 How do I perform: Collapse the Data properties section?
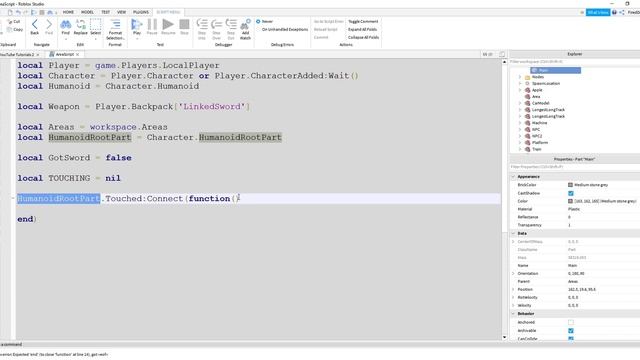click(x=513, y=233)
